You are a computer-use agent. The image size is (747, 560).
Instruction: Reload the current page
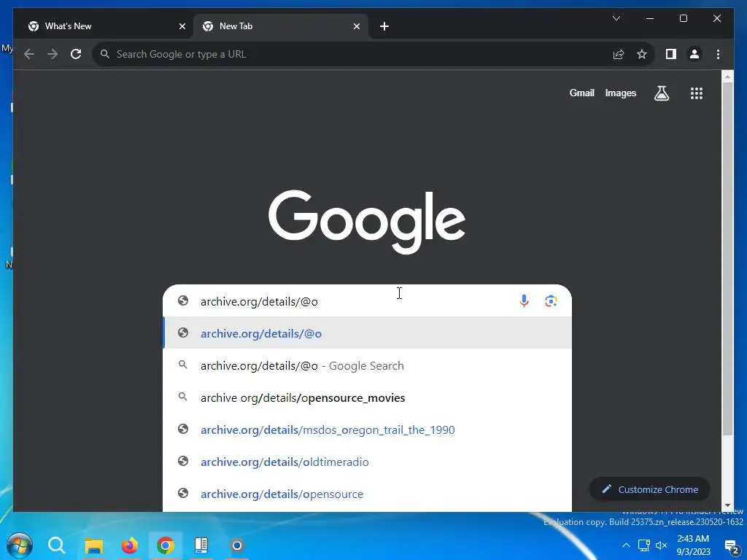pyautogui.click(x=76, y=54)
